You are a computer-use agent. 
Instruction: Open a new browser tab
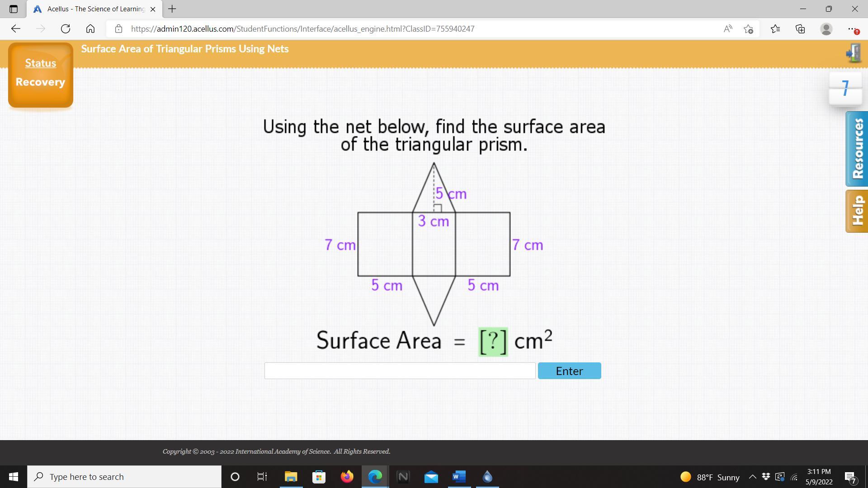172,9
